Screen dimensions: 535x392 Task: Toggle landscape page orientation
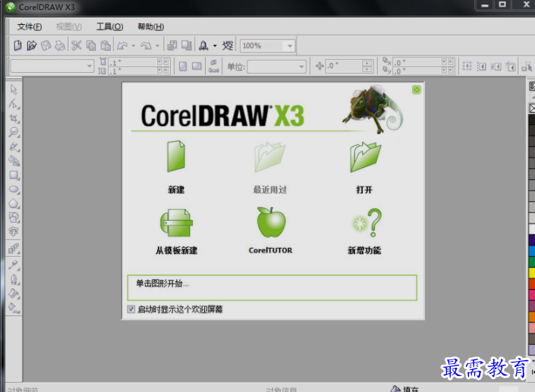coord(197,66)
